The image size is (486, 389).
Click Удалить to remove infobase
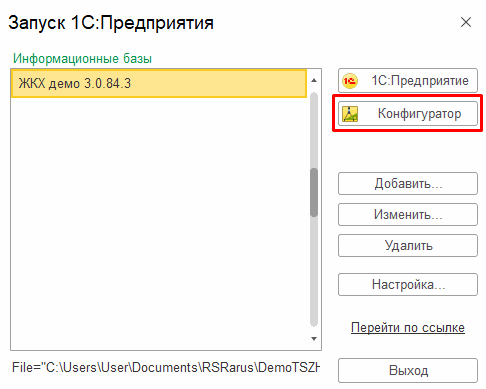[408, 245]
